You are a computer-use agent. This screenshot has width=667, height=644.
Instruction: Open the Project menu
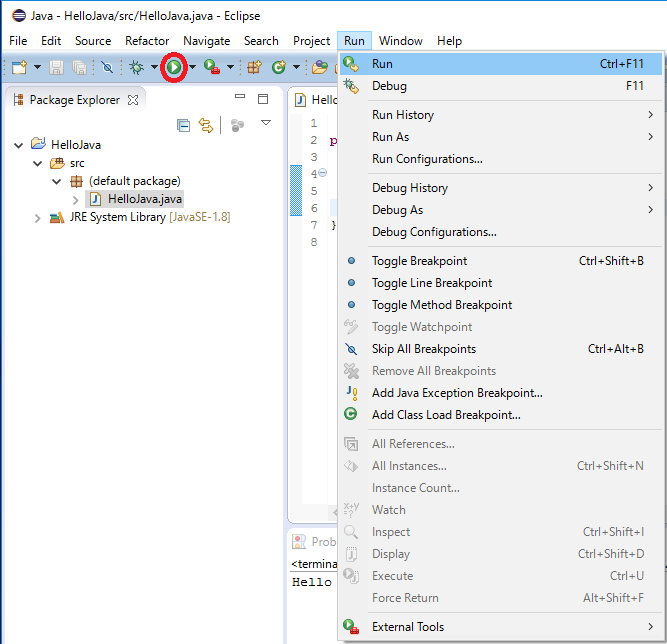pyautogui.click(x=311, y=41)
